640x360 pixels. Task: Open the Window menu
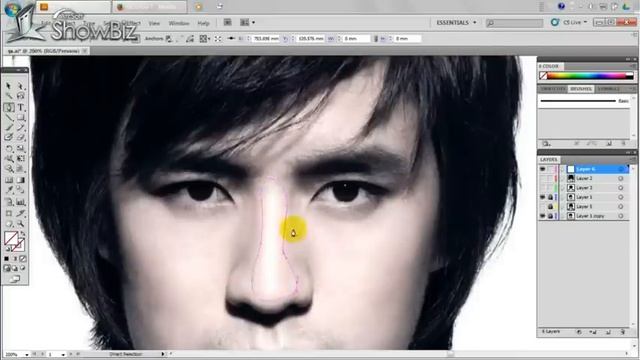(179, 23)
